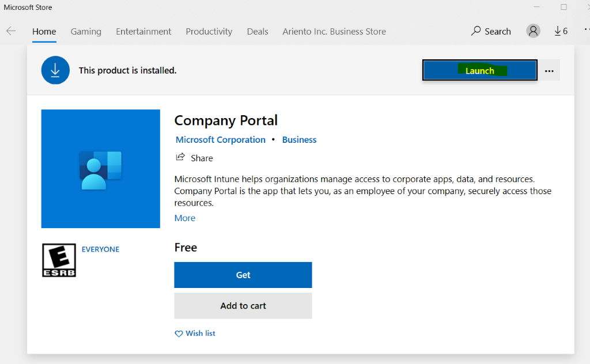Image resolution: width=590 pixels, height=364 pixels.
Task: Expand the description with the More link
Action: point(185,218)
